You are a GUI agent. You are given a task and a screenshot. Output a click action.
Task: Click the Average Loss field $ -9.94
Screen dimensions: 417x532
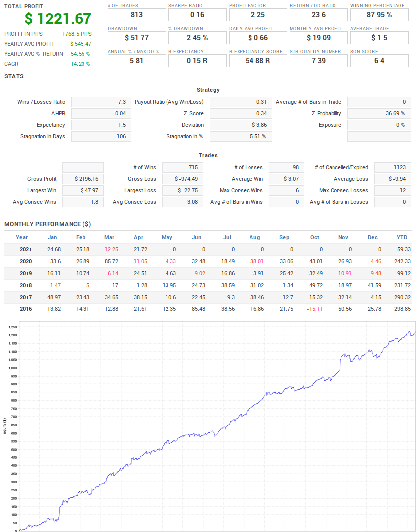click(393, 179)
